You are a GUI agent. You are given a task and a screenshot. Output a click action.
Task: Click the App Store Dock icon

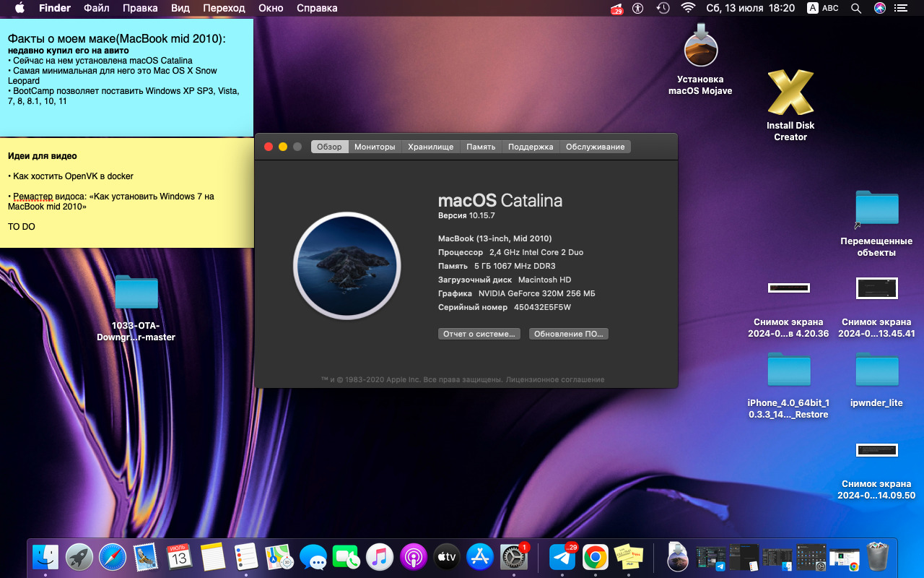point(480,557)
